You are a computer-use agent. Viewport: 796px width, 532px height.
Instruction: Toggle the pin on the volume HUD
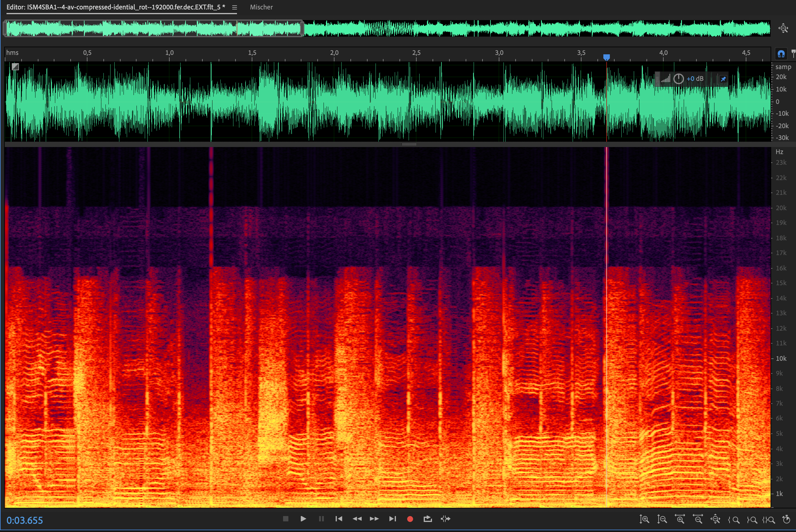click(723, 79)
